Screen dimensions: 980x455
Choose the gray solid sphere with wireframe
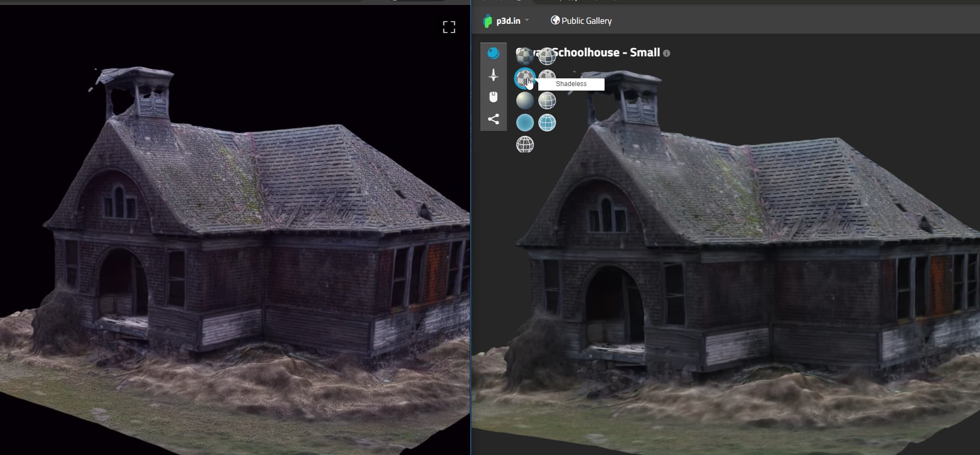547,100
